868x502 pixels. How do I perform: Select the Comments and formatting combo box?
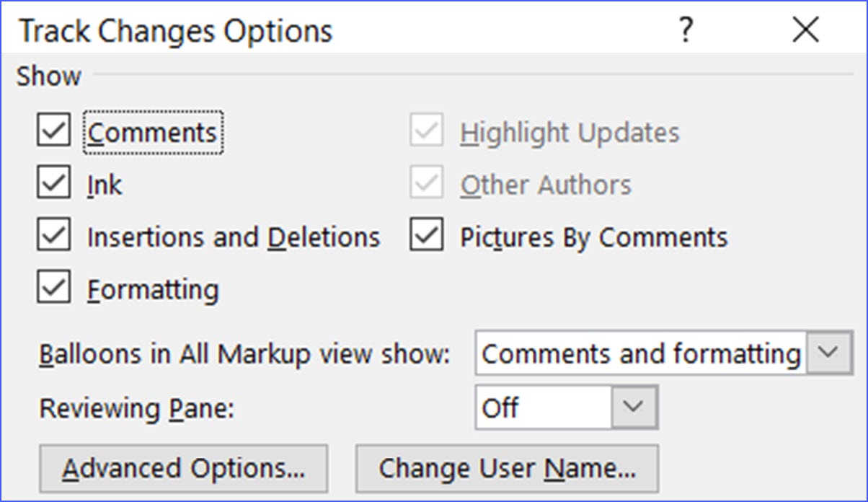click(x=640, y=353)
